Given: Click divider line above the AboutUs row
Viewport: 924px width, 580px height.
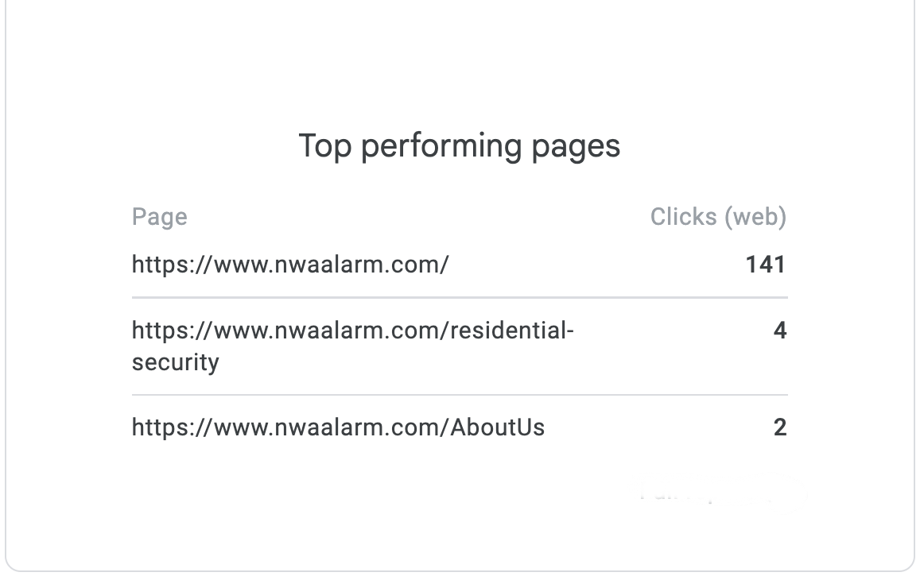Looking at the screenshot, I should point(460,395).
